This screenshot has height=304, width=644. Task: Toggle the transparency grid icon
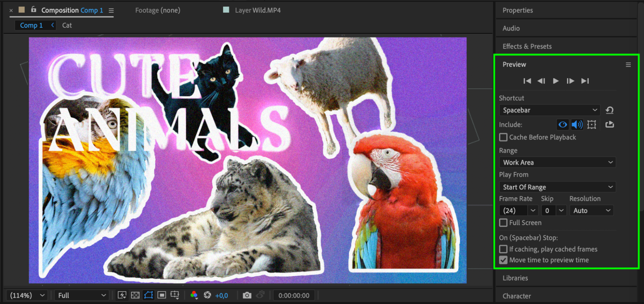click(135, 295)
